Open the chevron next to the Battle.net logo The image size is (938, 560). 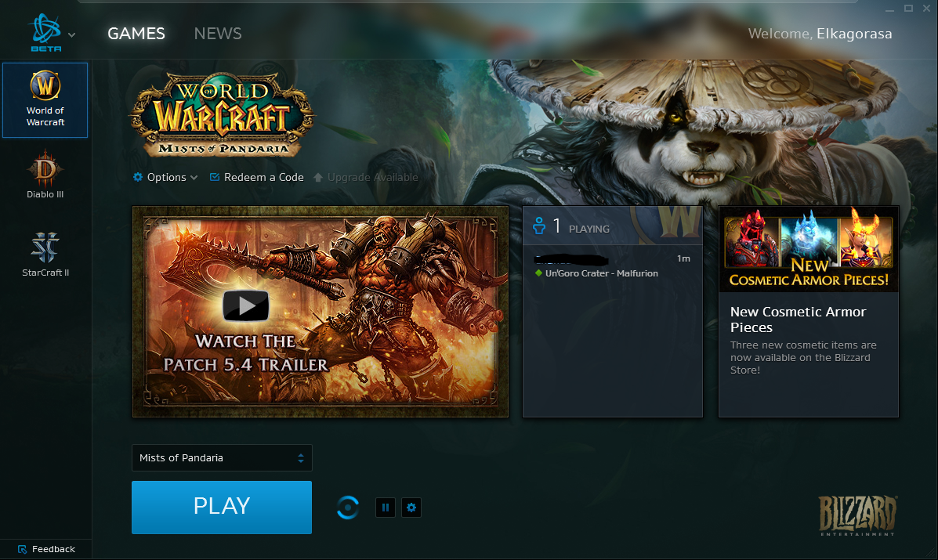(x=71, y=33)
